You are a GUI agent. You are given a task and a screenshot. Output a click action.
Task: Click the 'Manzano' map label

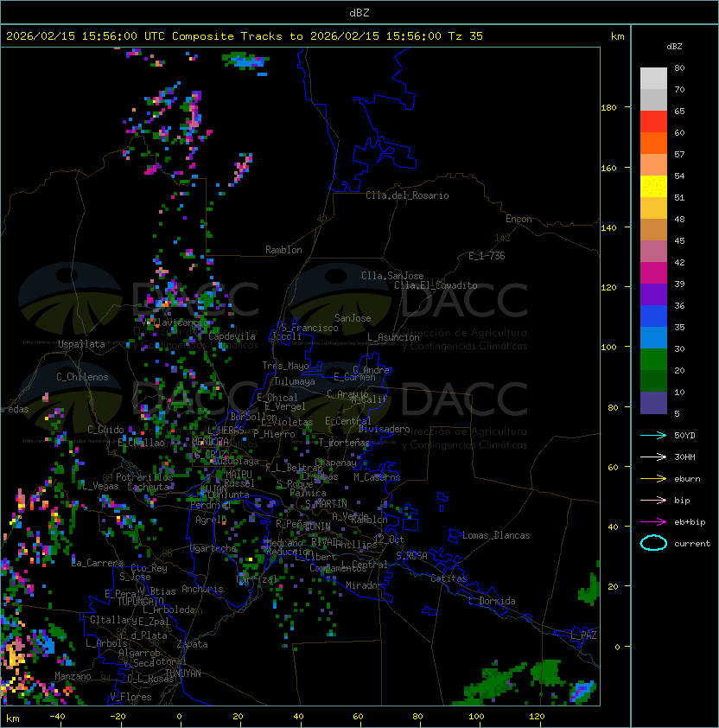pyautogui.click(x=73, y=676)
